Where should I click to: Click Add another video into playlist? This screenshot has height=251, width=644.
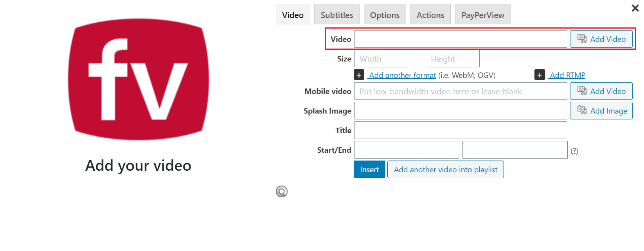pos(446,170)
